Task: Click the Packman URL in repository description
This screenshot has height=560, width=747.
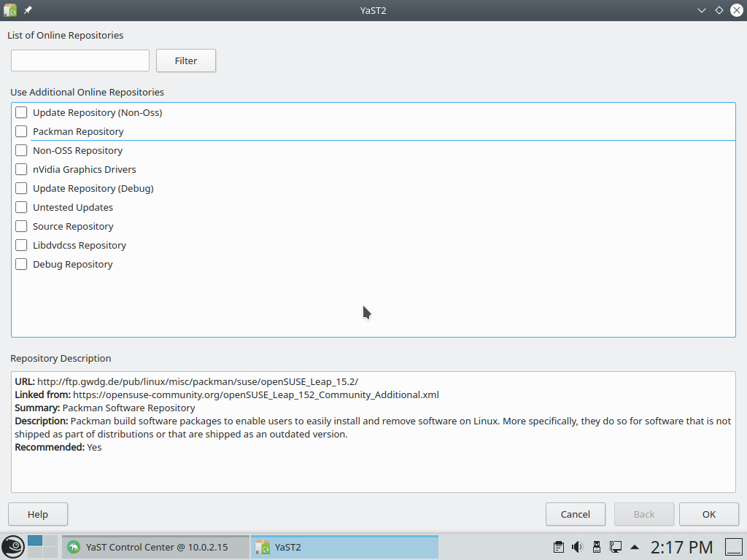Action: click(x=198, y=381)
